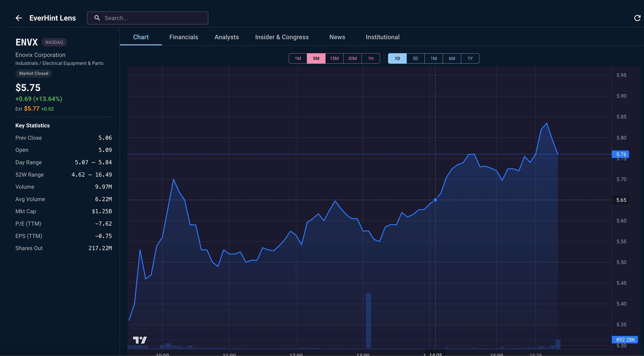Viewport: 644px width, 356px height.
Task: Click the refresh icon at top right
Action: (x=637, y=18)
